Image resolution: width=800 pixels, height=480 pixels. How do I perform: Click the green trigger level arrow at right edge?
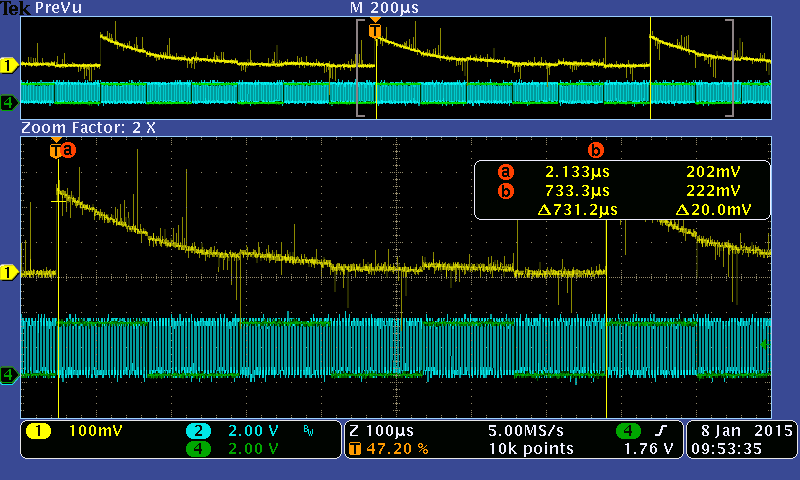pyautogui.click(x=765, y=345)
